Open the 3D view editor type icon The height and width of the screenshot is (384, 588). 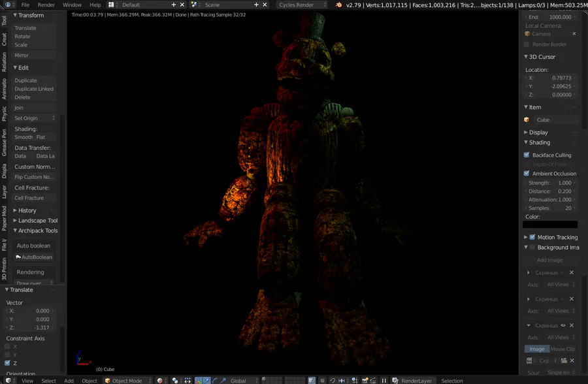8,381
